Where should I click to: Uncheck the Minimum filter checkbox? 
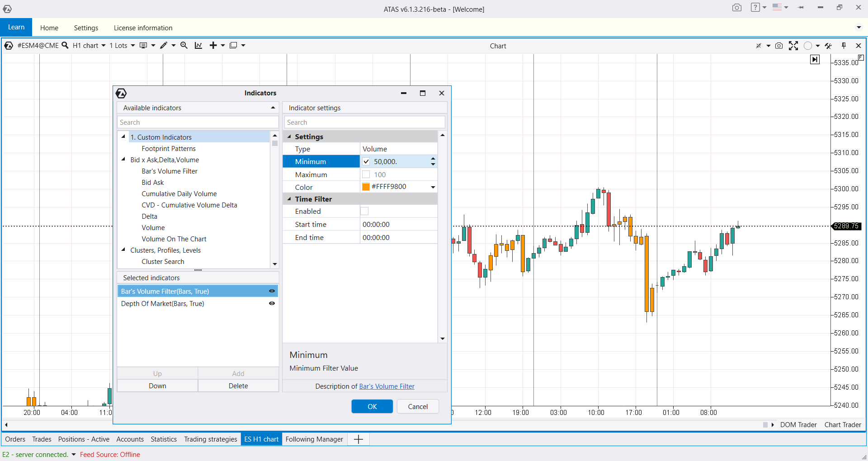[366, 162]
